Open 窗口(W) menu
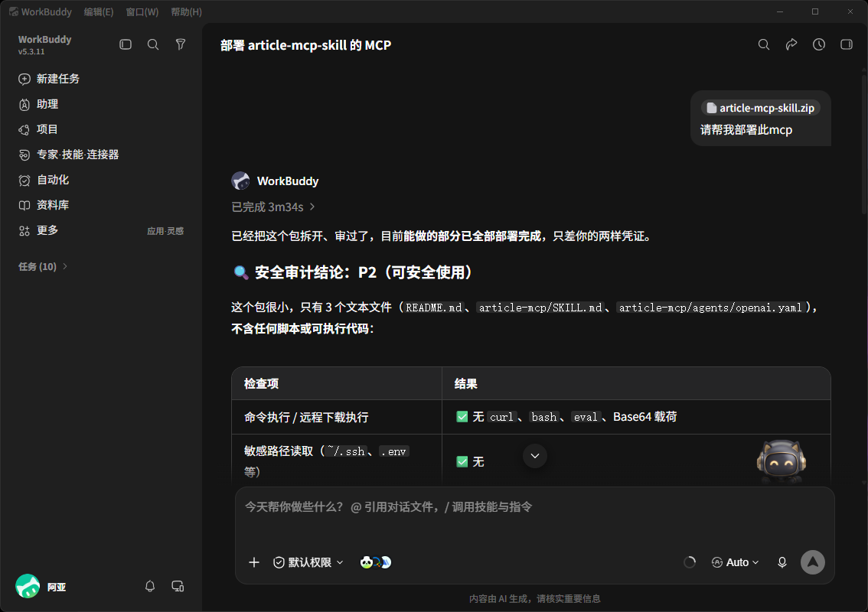The image size is (868, 612). (x=142, y=11)
